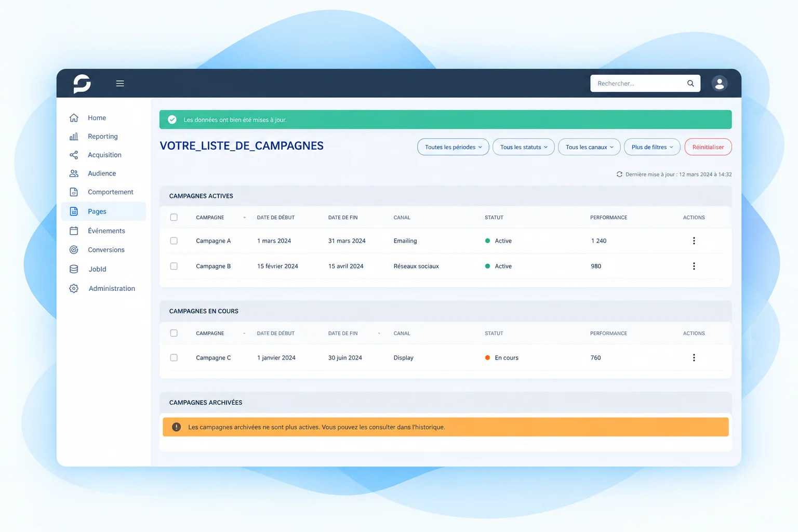798x532 pixels.
Task: Check the Campagne C row checkbox
Action: pyautogui.click(x=174, y=357)
